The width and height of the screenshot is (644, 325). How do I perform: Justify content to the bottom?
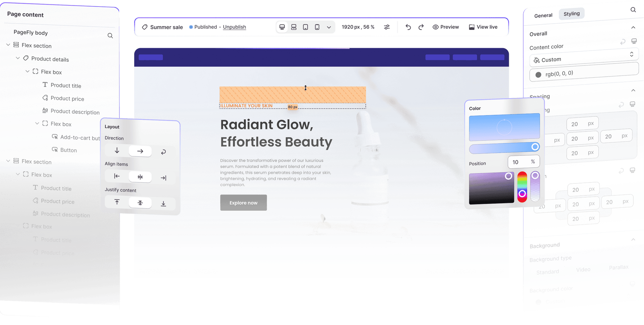[164, 204]
